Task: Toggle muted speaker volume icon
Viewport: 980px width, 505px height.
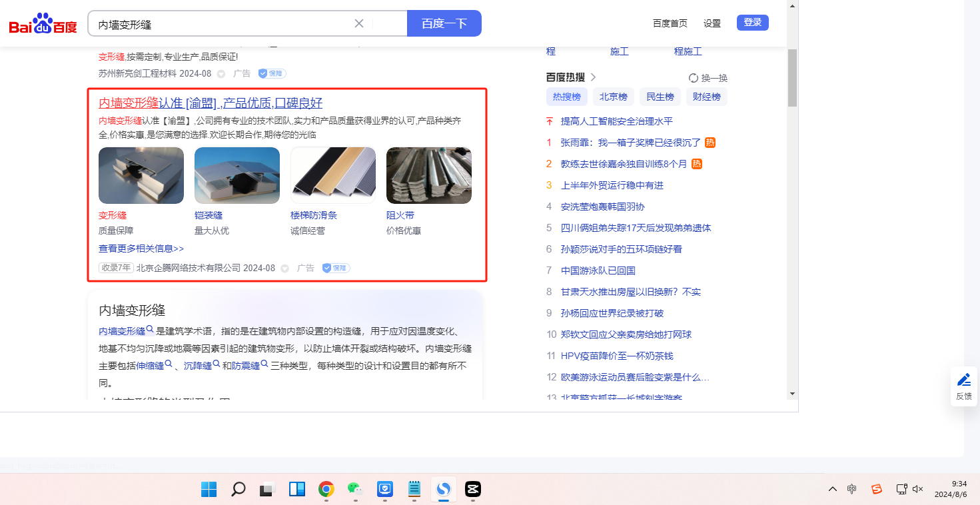Action: 917,490
